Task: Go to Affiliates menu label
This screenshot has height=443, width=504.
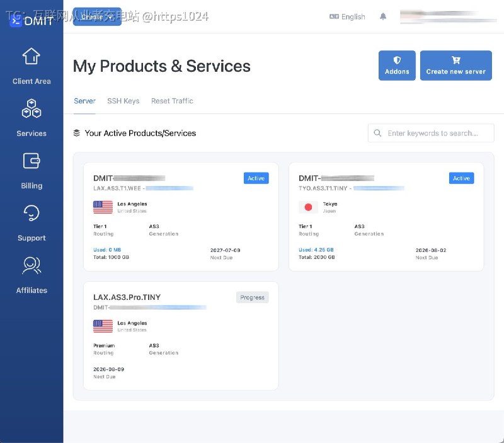Action: [31, 291]
